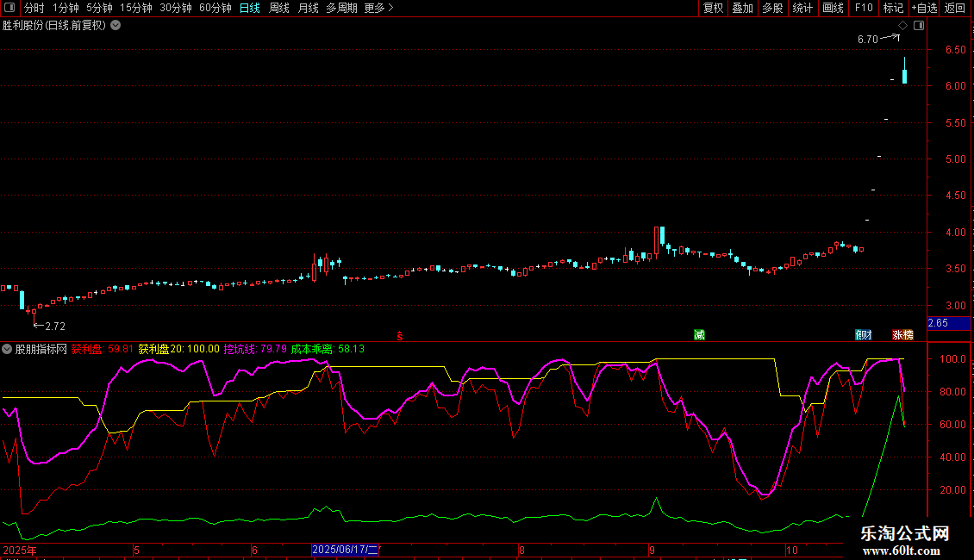The height and width of the screenshot is (560, 974).
Task: Toggle 叠加 overlay mode
Action: click(x=742, y=8)
